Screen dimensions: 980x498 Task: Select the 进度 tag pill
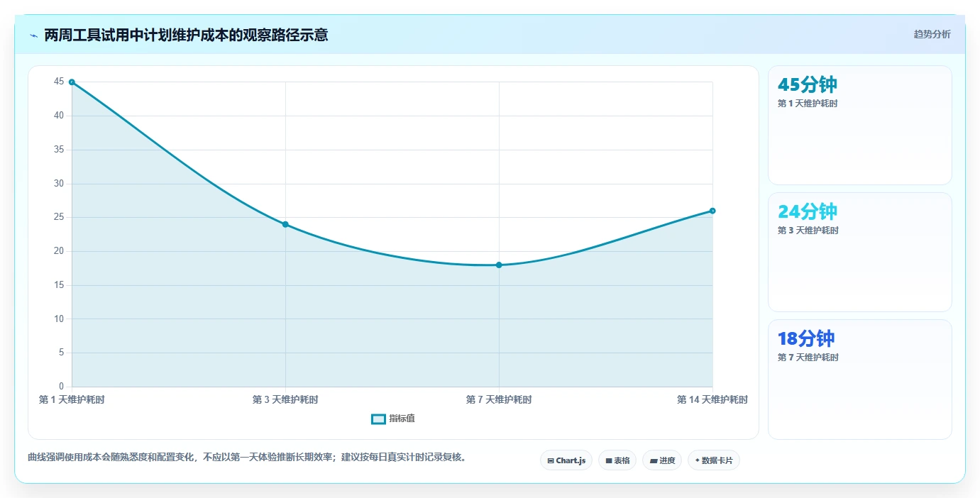662,460
